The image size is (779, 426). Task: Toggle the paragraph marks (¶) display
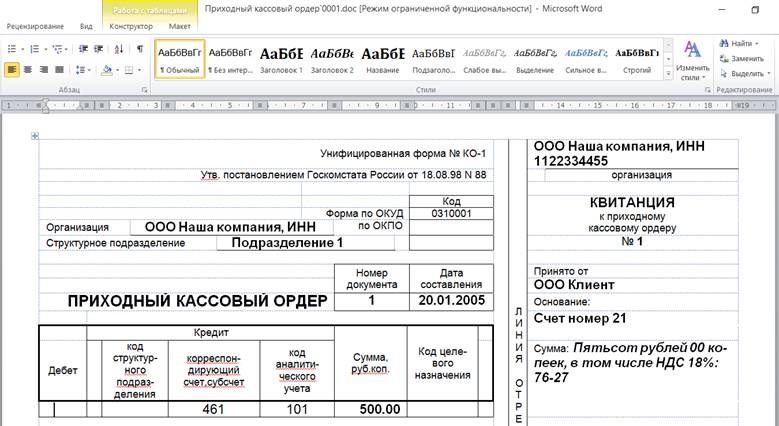(x=140, y=49)
